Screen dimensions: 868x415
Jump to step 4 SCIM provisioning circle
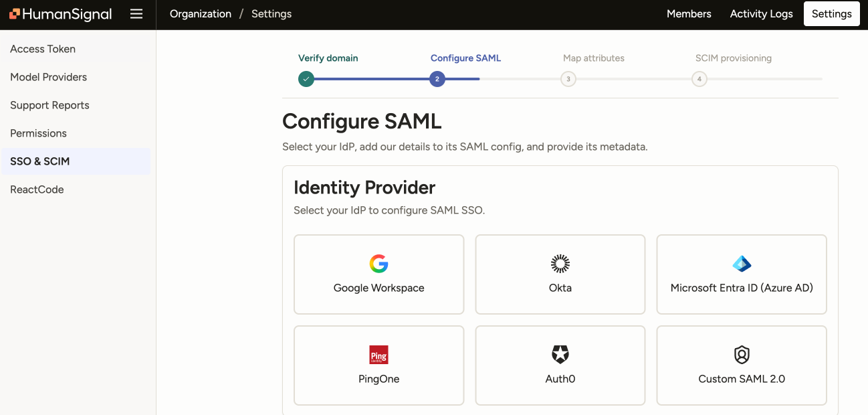coord(699,79)
